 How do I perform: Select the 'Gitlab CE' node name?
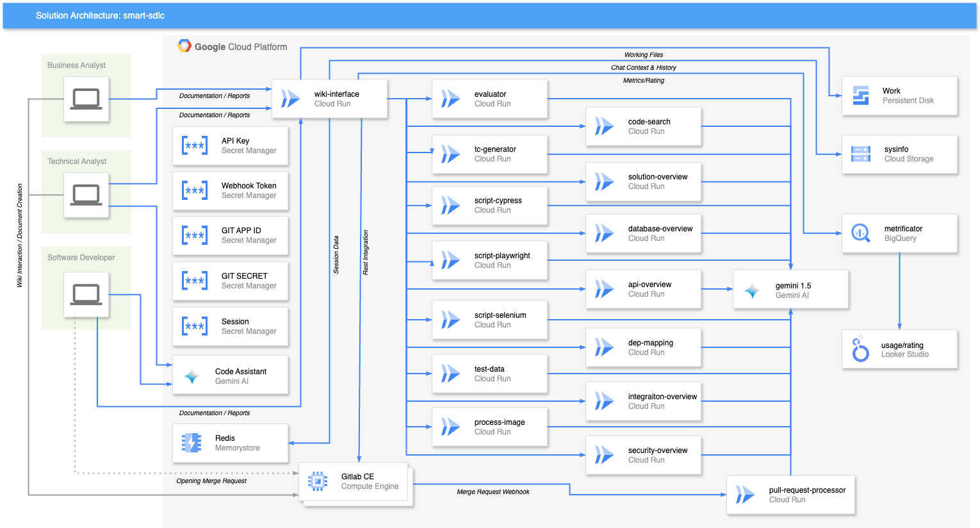357,477
